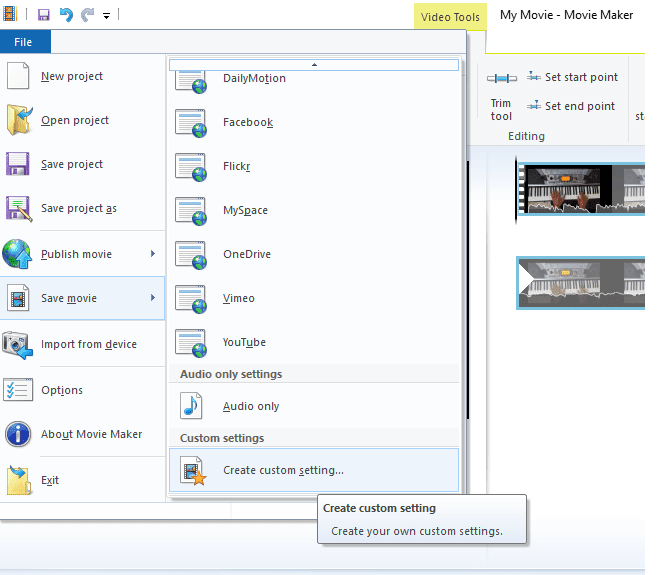Select the YouTube save setting label
The width and height of the screenshot is (670, 575).
(244, 342)
